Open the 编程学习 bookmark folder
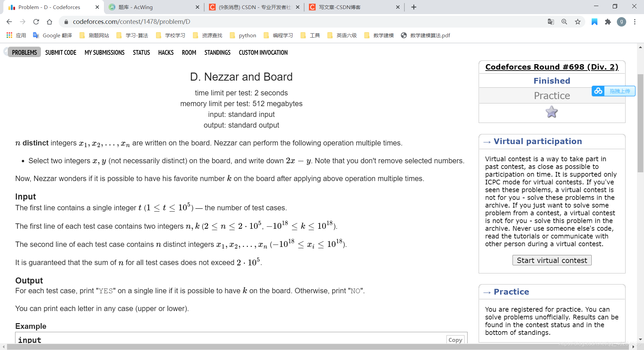 [x=278, y=35]
